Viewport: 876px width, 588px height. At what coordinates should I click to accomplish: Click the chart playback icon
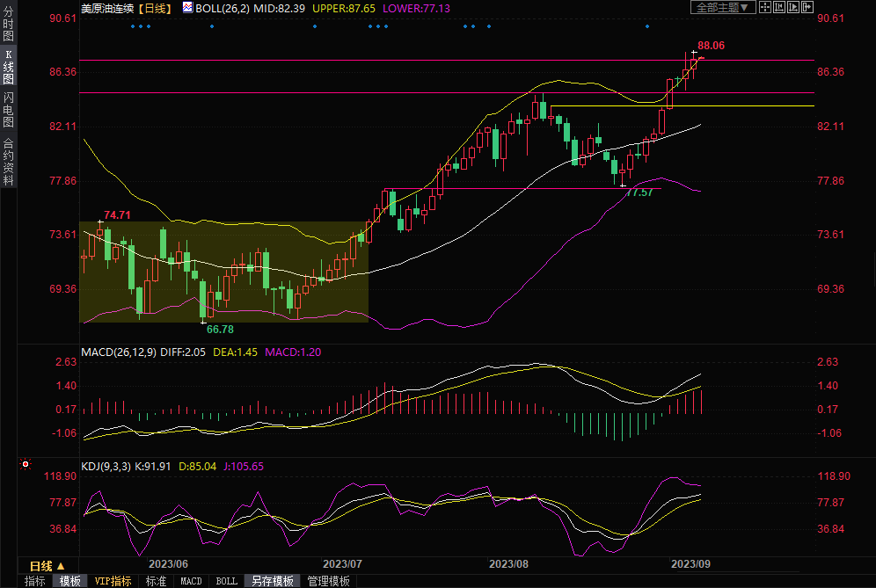(x=795, y=7)
